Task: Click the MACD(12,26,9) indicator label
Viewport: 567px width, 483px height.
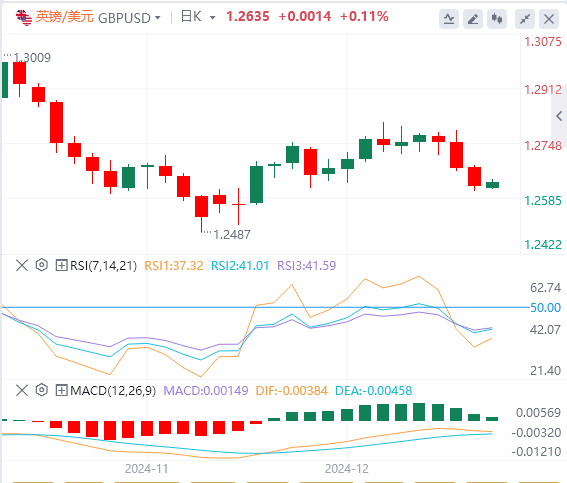Action: tap(113, 391)
